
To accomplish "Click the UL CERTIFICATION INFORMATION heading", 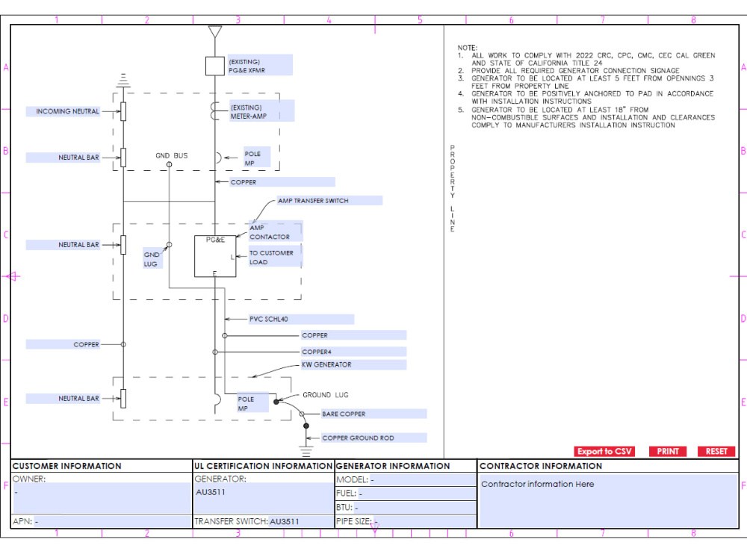I will tap(263, 466).
